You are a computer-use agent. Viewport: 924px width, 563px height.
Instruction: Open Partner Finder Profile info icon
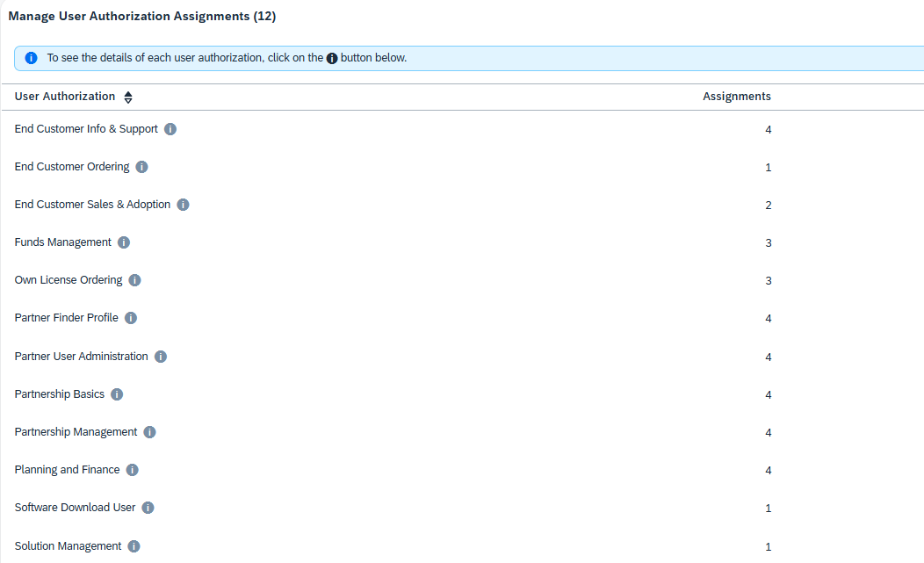[x=131, y=318]
